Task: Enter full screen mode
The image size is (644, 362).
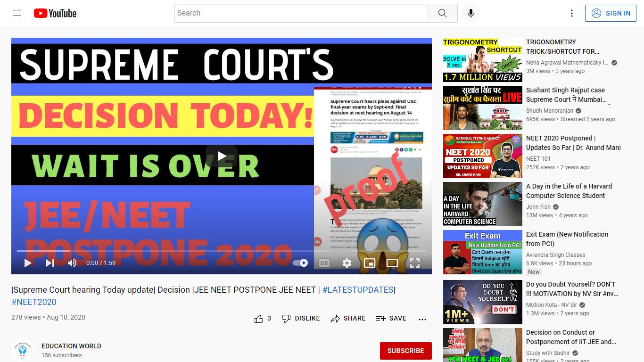Action: coord(415,263)
